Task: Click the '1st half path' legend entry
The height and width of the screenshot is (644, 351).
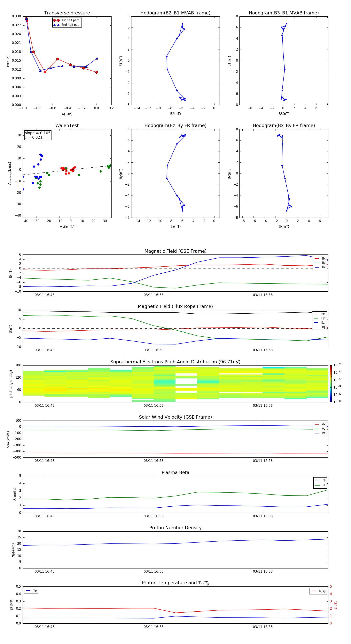Action: 66,20
